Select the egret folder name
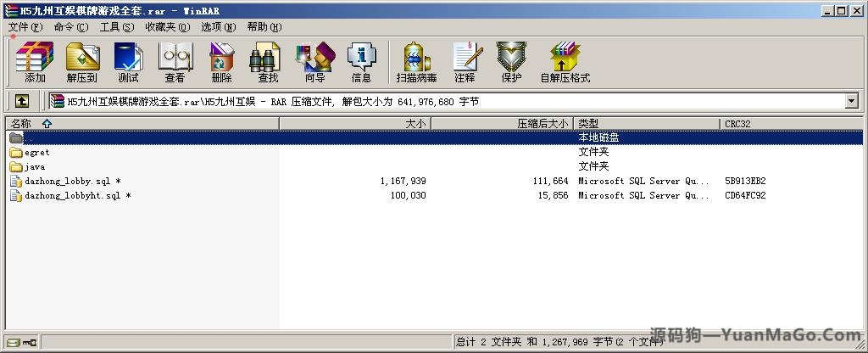Screen dimensions: 868x353 pyautogui.click(x=37, y=153)
